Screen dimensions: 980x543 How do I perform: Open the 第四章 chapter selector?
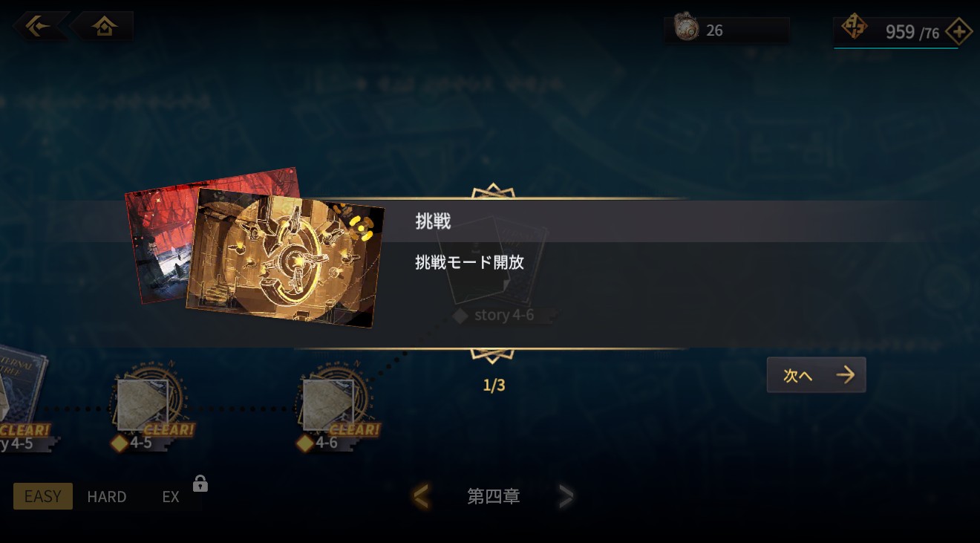tap(493, 496)
